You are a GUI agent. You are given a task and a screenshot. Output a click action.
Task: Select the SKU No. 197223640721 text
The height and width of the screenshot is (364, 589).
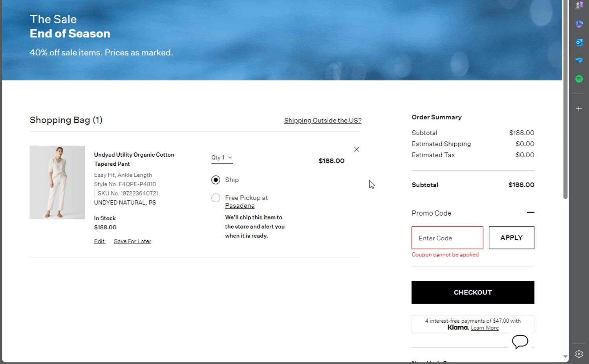[x=128, y=193]
